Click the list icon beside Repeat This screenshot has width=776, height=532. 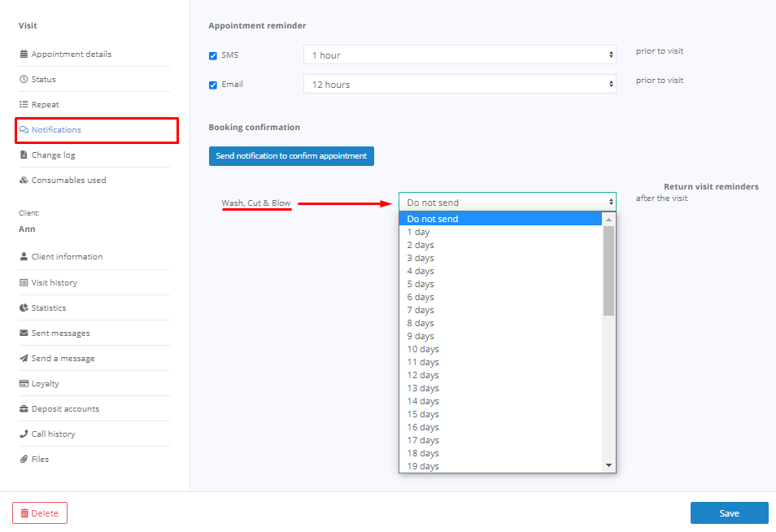click(x=24, y=105)
